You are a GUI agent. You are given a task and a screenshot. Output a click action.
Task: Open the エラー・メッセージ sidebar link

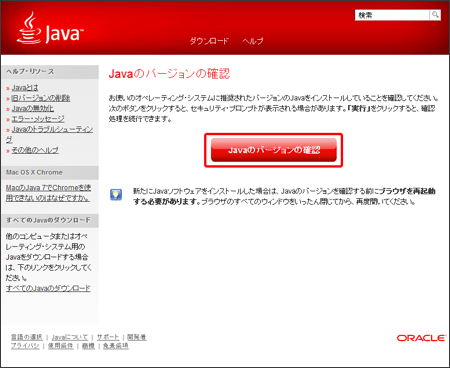[38, 119]
